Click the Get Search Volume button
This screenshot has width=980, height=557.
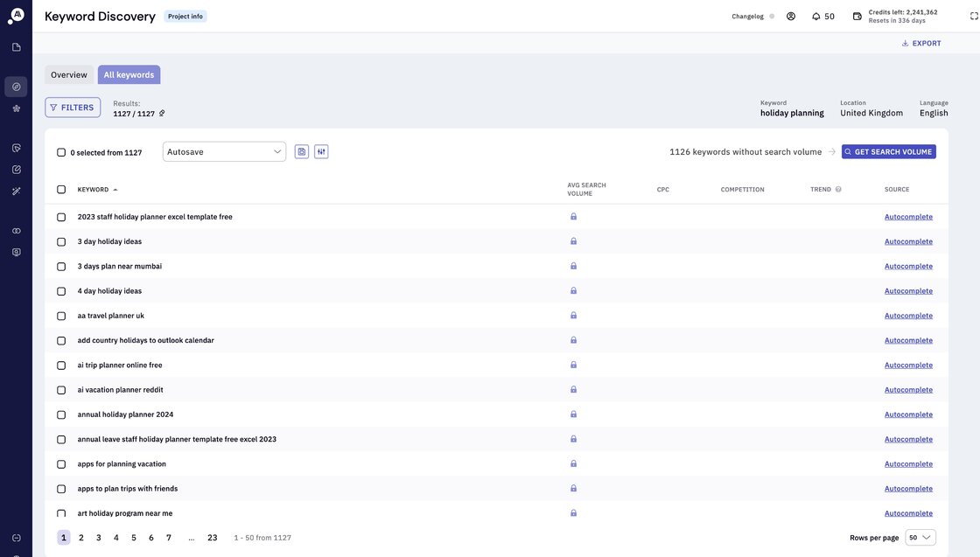tap(888, 152)
